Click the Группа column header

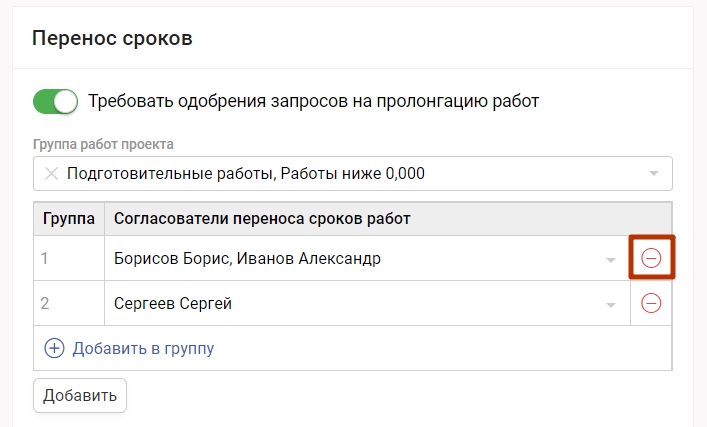[x=69, y=218]
